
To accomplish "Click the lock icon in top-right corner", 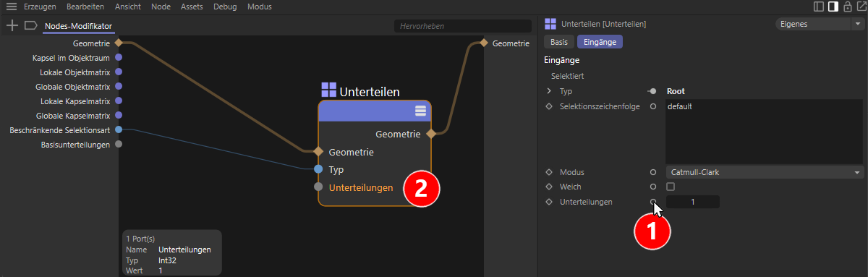I will (x=847, y=7).
